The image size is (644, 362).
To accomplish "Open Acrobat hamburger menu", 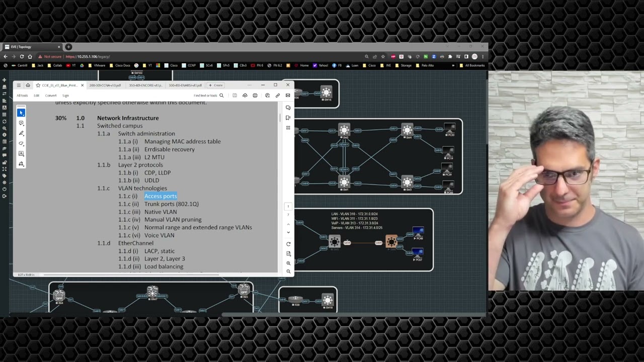I will click(x=19, y=85).
